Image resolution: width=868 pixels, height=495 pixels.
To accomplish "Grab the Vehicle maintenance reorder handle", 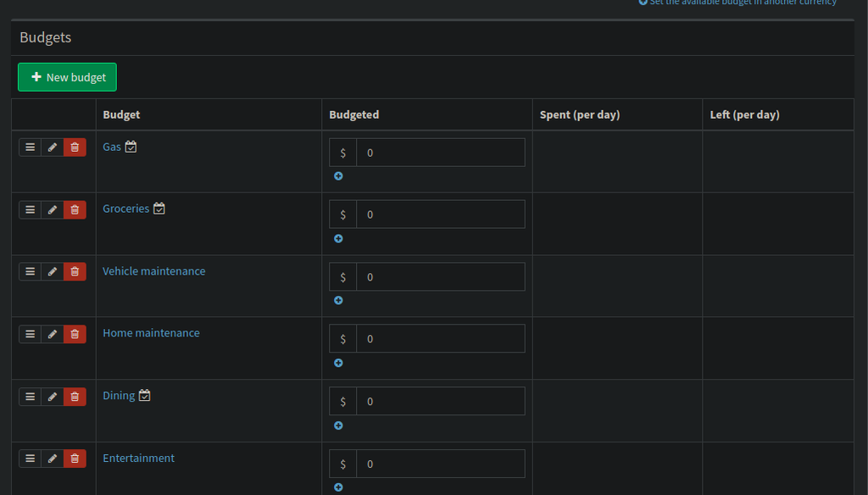I will point(30,271).
